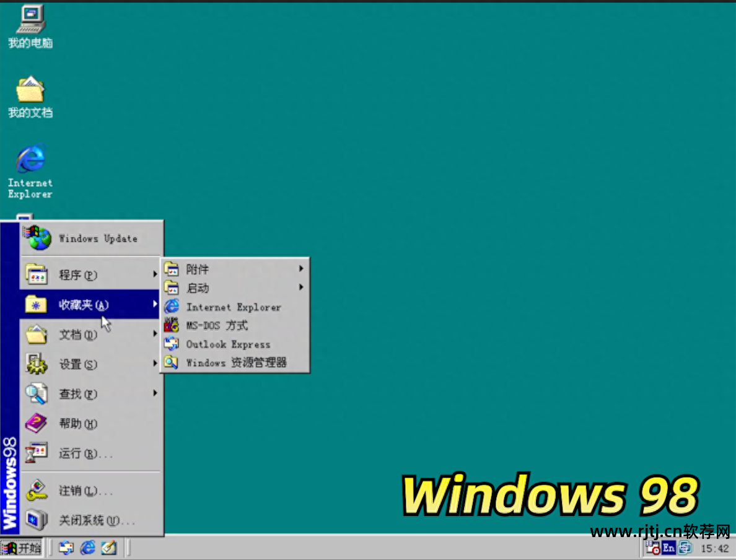736x560 pixels.
Task: Expand the 程序(P) submenu arrow
Action: (155, 274)
